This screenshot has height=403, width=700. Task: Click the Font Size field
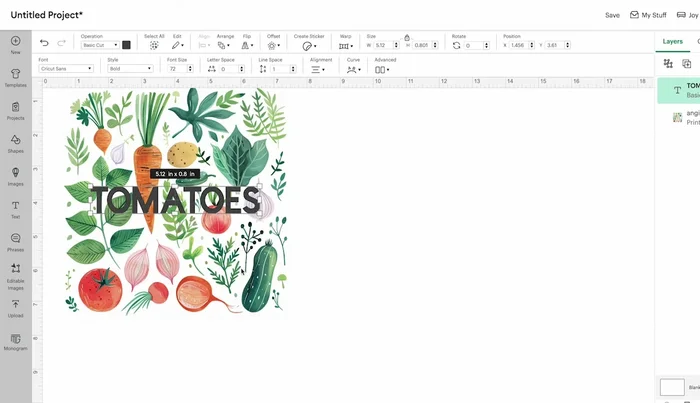[177, 69]
